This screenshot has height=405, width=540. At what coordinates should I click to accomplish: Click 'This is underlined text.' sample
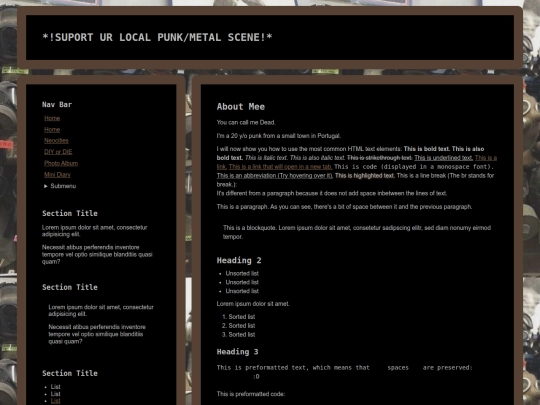pyautogui.click(x=444, y=158)
